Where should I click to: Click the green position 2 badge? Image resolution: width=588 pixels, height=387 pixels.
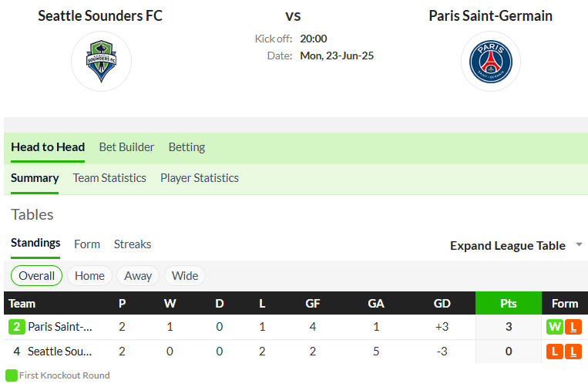tap(17, 327)
